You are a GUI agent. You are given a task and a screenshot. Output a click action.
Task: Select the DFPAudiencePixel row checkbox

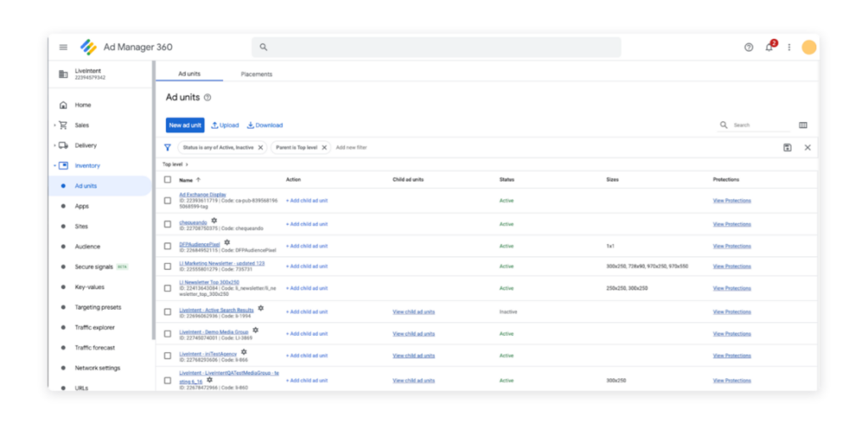(x=168, y=246)
